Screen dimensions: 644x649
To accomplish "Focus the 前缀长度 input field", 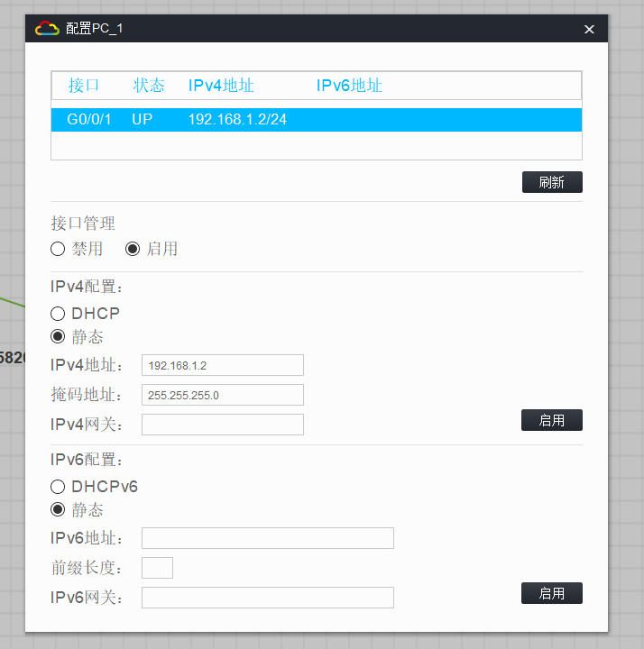I will tap(157, 568).
